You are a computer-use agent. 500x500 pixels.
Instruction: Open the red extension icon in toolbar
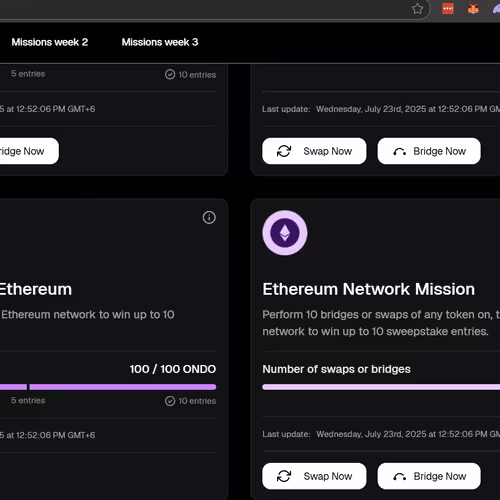pos(448,9)
